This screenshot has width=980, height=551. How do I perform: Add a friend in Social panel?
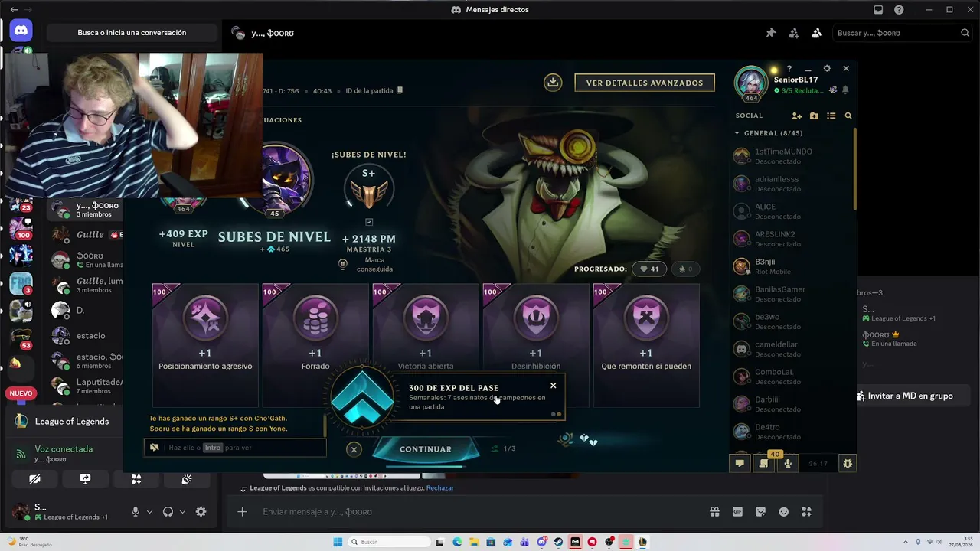[797, 116]
